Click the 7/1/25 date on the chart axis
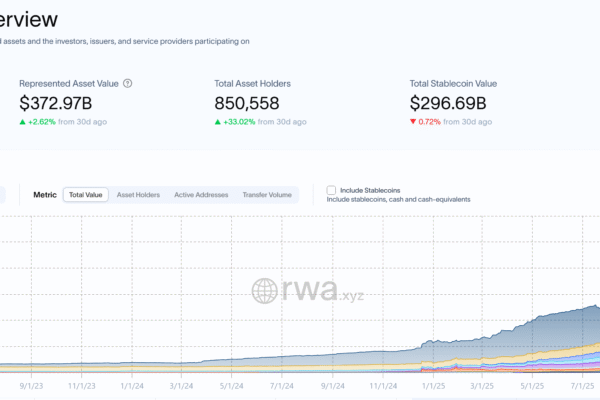 click(583, 384)
